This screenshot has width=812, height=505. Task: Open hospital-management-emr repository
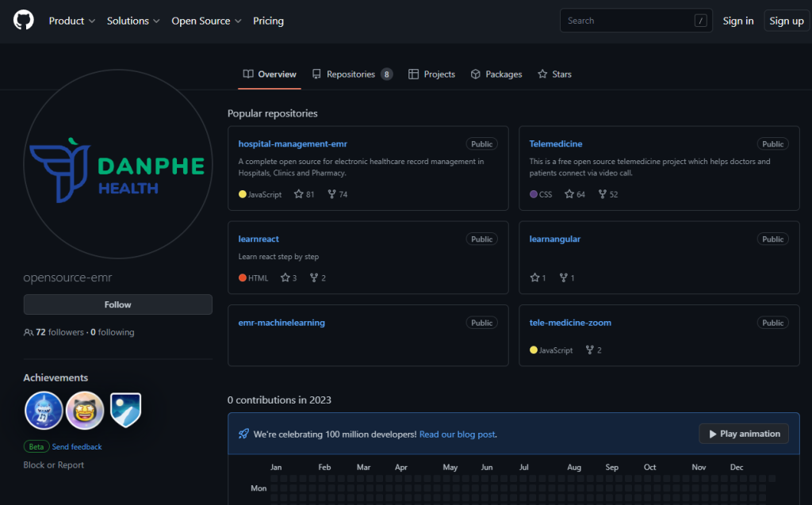[293, 143]
